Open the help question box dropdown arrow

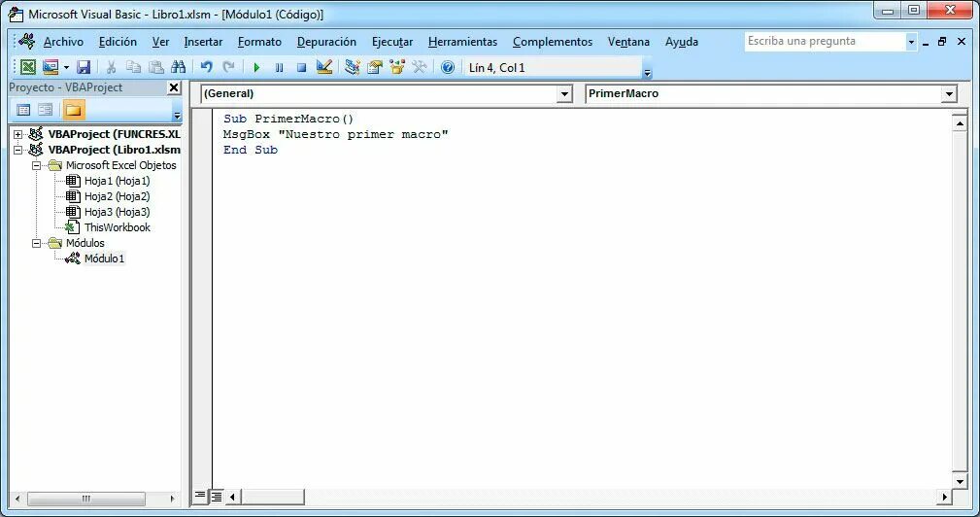coord(911,42)
